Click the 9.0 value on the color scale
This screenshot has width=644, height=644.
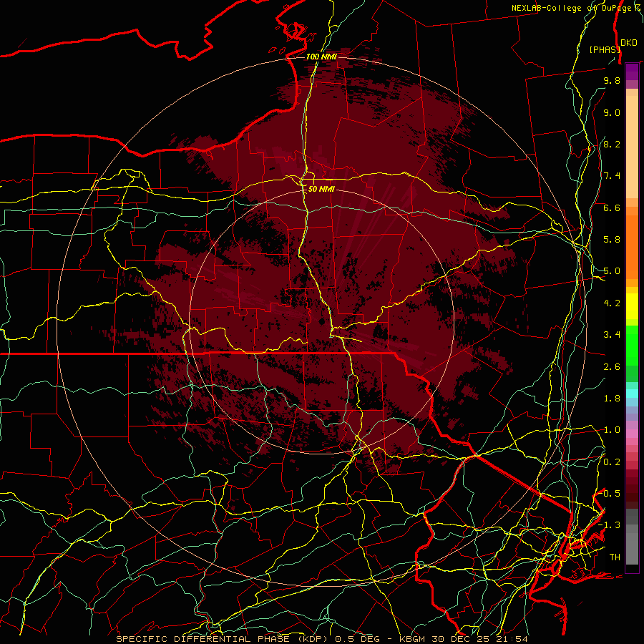click(612, 112)
